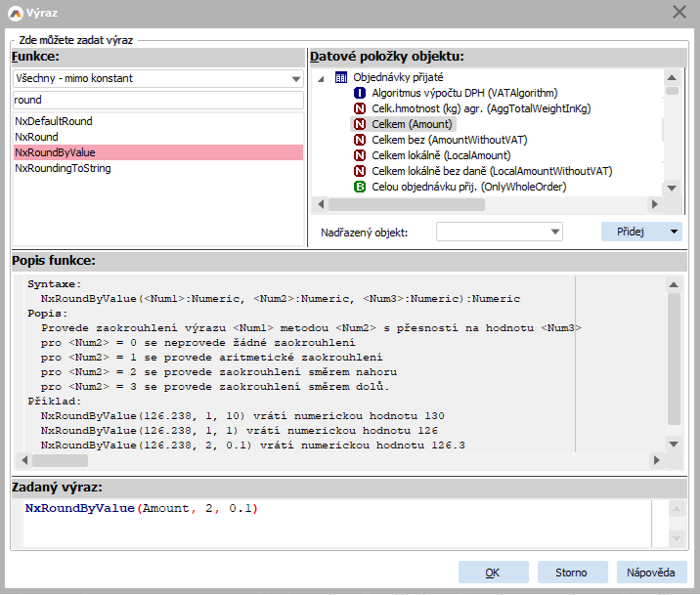This screenshot has height=595, width=700.
Task: Open Nápověda help
Action: [x=651, y=573]
